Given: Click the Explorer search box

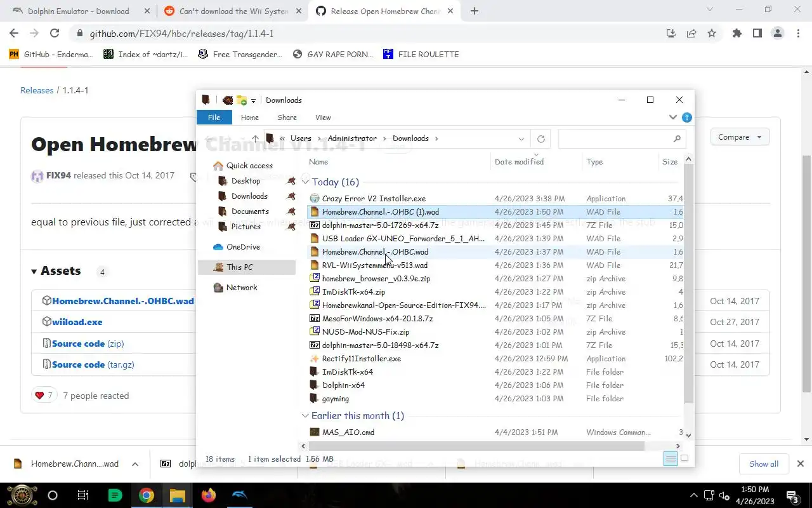Looking at the screenshot, I should pyautogui.click(x=620, y=138).
